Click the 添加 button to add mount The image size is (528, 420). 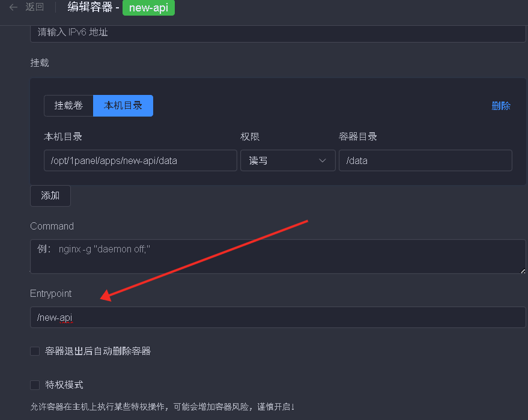point(50,196)
